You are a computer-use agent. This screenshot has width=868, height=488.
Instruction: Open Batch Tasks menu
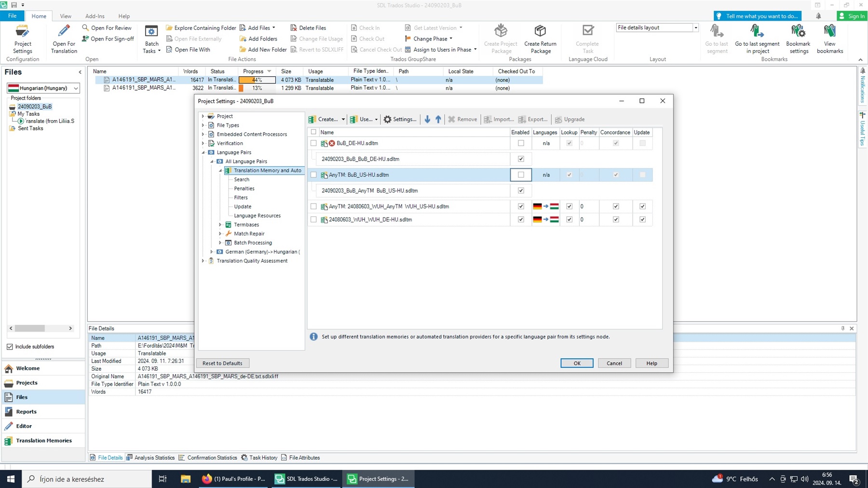[151, 39]
